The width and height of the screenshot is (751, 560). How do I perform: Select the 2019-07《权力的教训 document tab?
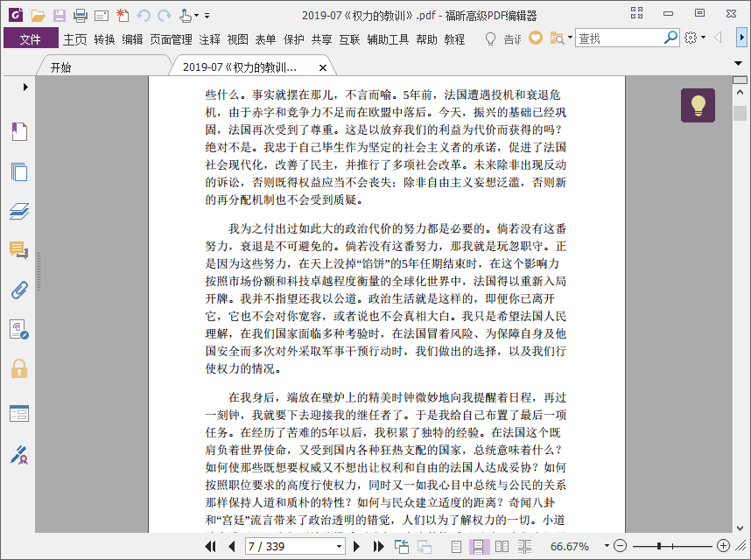point(240,67)
